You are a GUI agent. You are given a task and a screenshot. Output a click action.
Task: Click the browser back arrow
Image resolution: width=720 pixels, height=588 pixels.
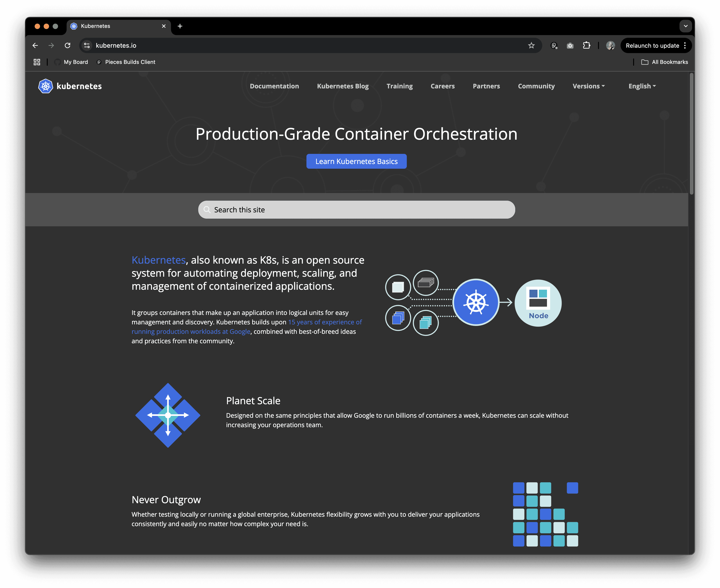click(x=35, y=45)
